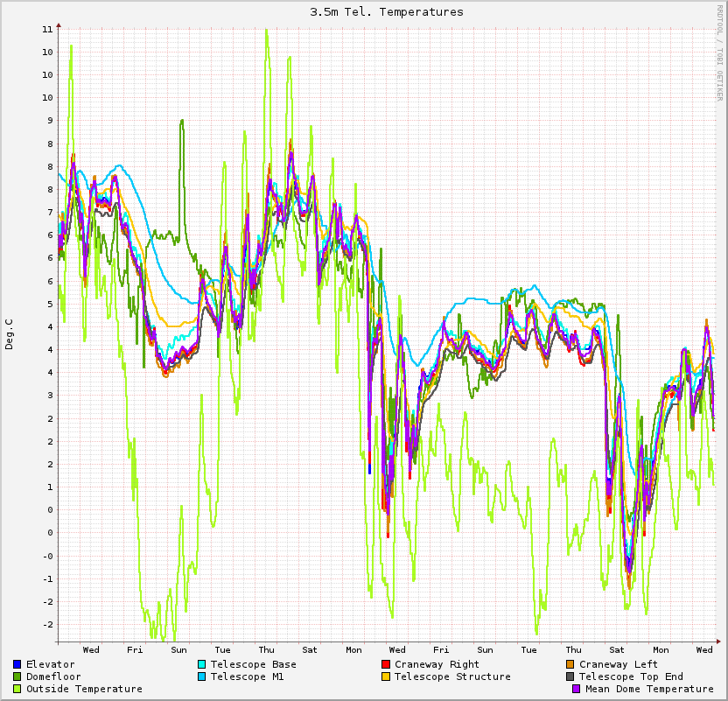Select the red Craneway Right color box
The height and width of the screenshot is (701, 728).
[386, 664]
